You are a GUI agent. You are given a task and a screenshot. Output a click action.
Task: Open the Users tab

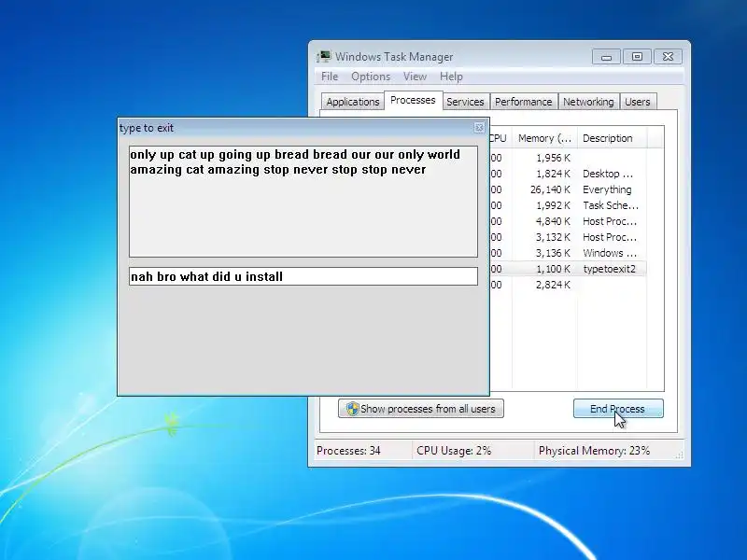point(638,102)
